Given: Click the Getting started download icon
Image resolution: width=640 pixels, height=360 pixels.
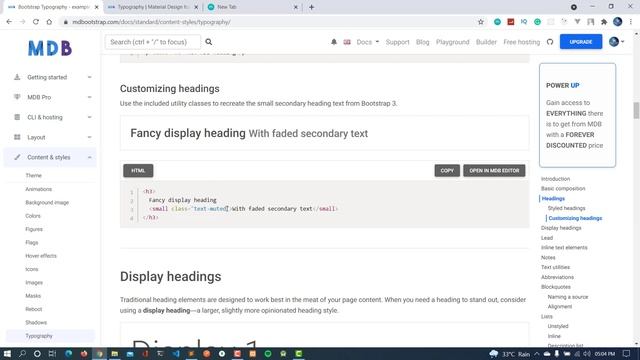Looking at the screenshot, I should pyautogui.click(x=17, y=77).
